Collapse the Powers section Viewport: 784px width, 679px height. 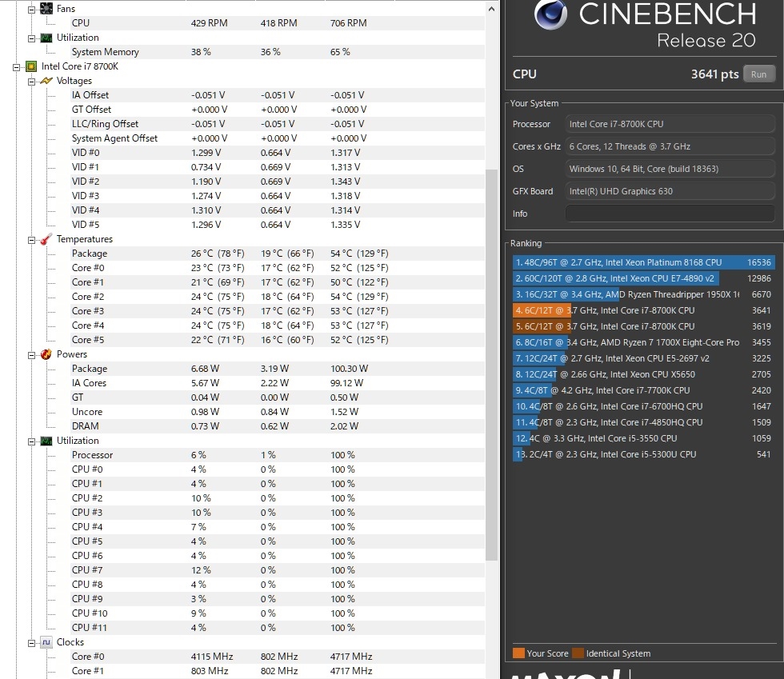31,355
